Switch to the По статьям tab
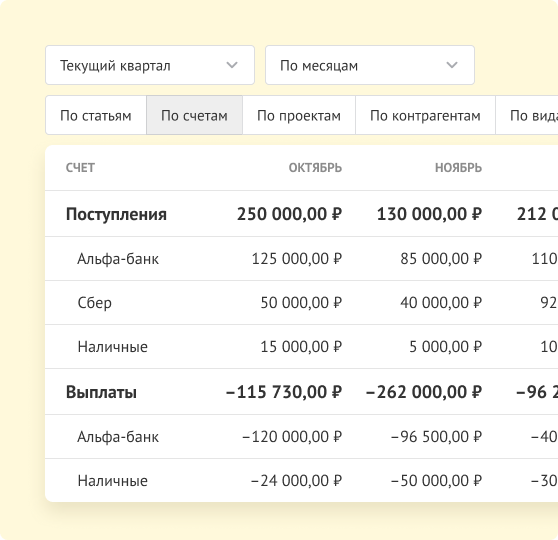The image size is (558, 540). click(96, 115)
